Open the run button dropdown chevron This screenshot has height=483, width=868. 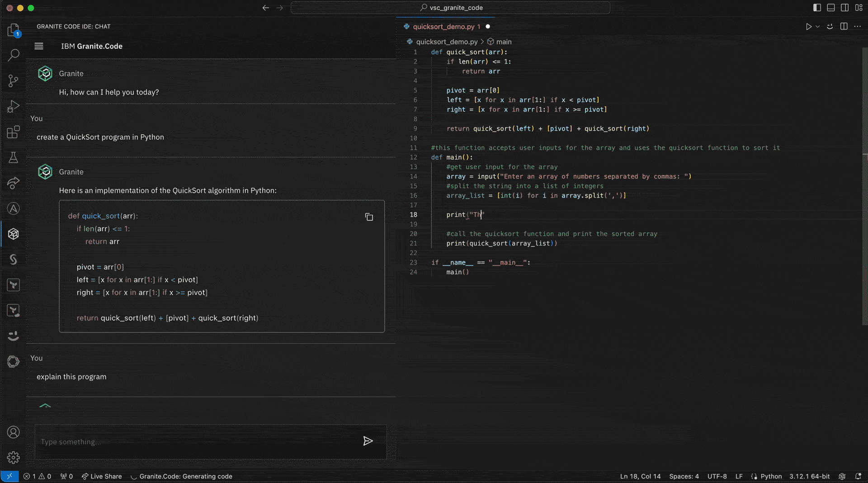tap(817, 26)
